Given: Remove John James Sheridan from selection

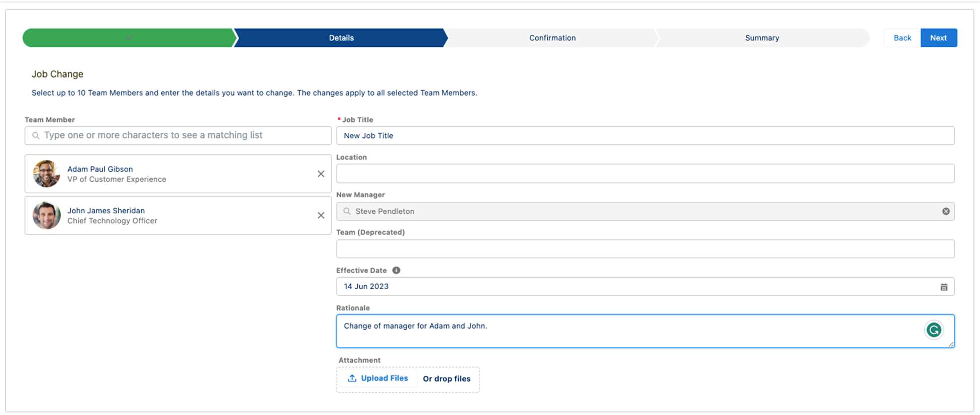Looking at the screenshot, I should point(321,215).
